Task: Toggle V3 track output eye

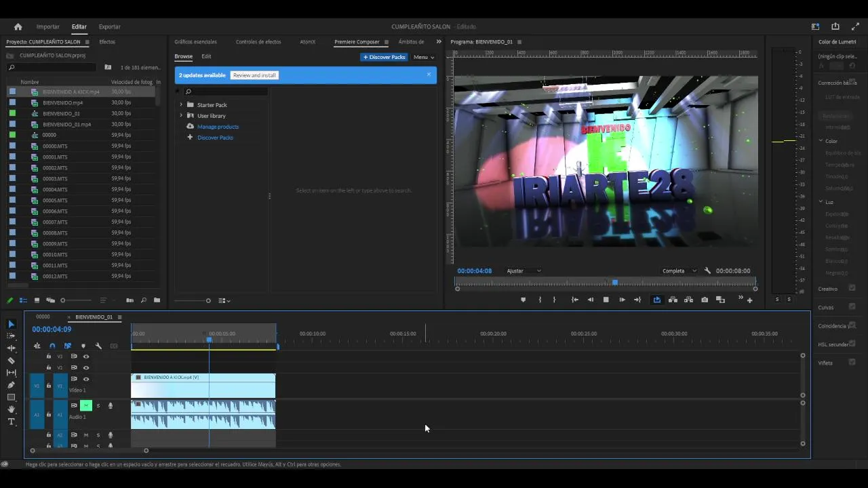Action: pos(86,357)
